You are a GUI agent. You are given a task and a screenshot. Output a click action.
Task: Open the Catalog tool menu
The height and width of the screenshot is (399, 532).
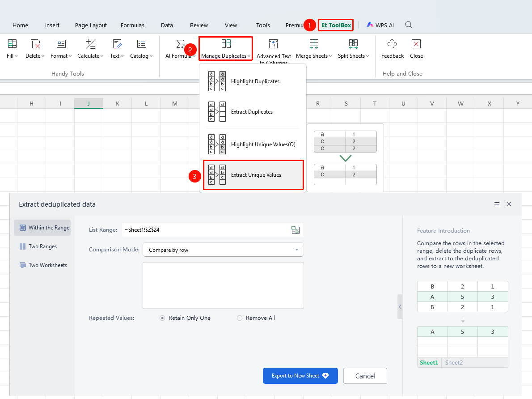pyautogui.click(x=141, y=49)
